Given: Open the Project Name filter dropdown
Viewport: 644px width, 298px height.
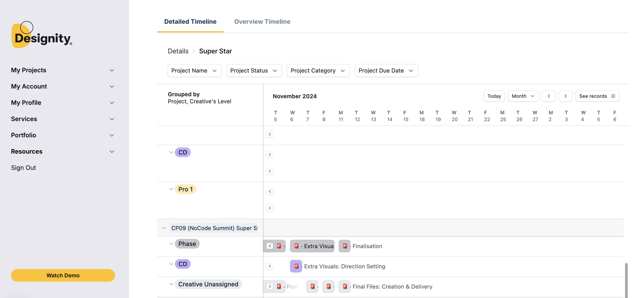Looking at the screenshot, I should pyautogui.click(x=194, y=71).
